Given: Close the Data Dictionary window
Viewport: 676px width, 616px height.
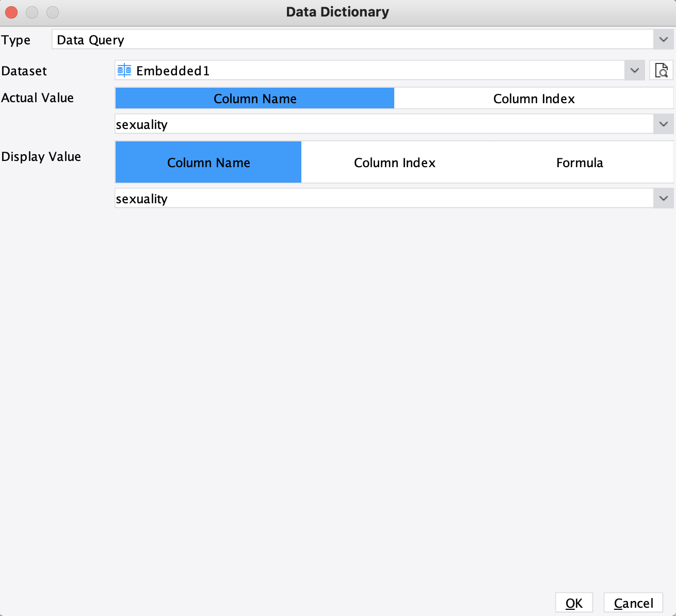Looking at the screenshot, I should (x=11, y=12).
